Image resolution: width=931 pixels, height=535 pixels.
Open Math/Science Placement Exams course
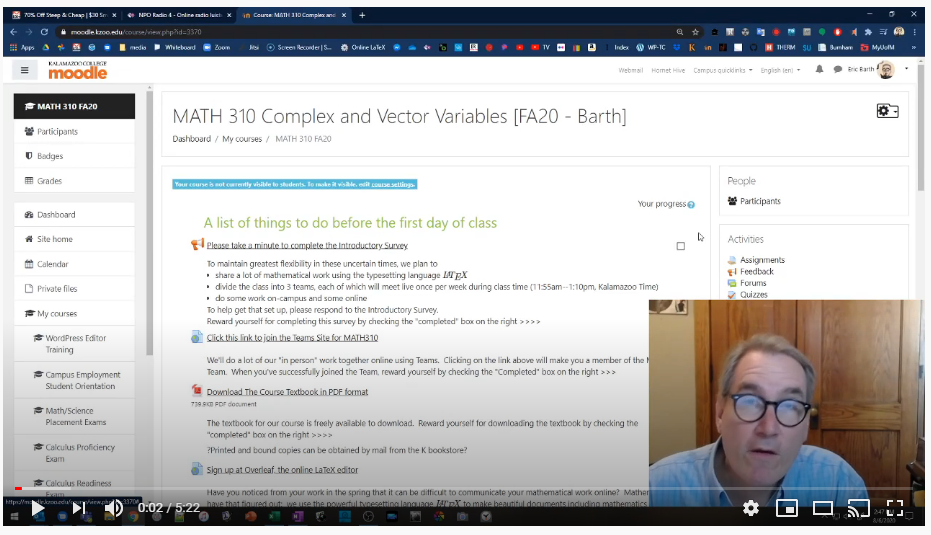click(74, 416)
